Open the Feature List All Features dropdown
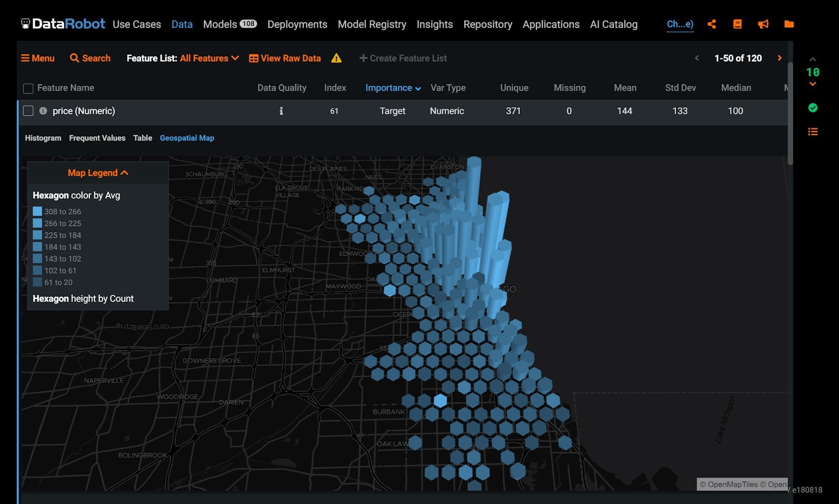This screenshot has height=504, width=839. tap(209, 58)
